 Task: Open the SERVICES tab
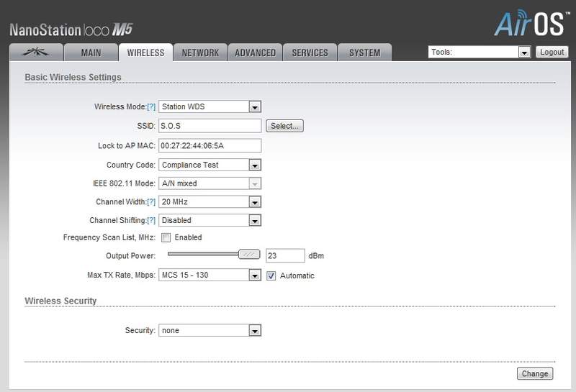[310, 53]
